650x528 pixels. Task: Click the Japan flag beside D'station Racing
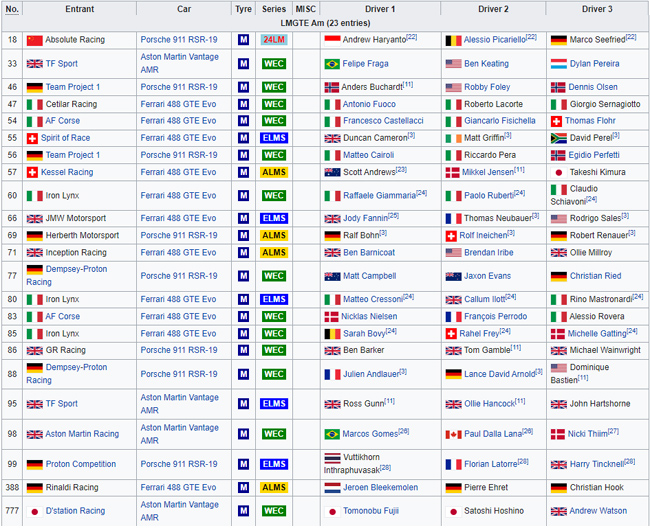(x=34, y=511)
